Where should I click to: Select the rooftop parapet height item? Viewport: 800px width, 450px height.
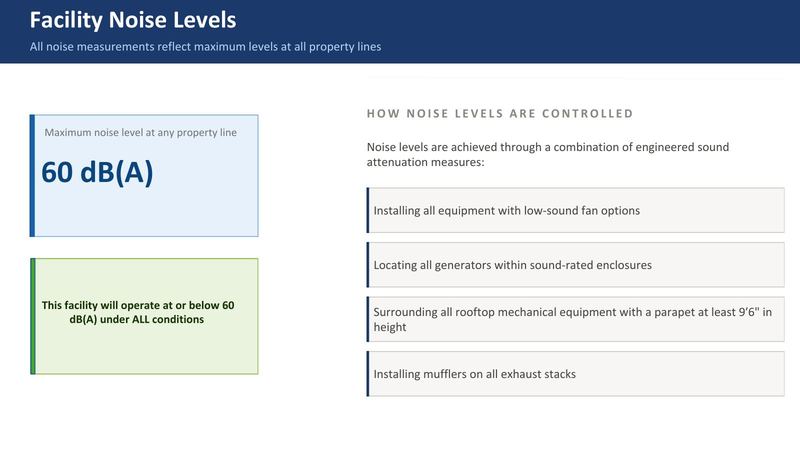point(576,319)
